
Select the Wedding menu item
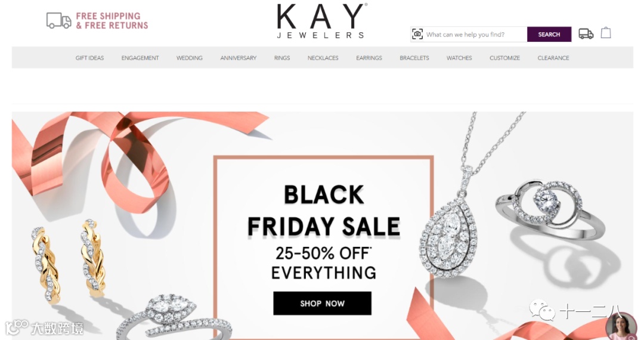190,58
